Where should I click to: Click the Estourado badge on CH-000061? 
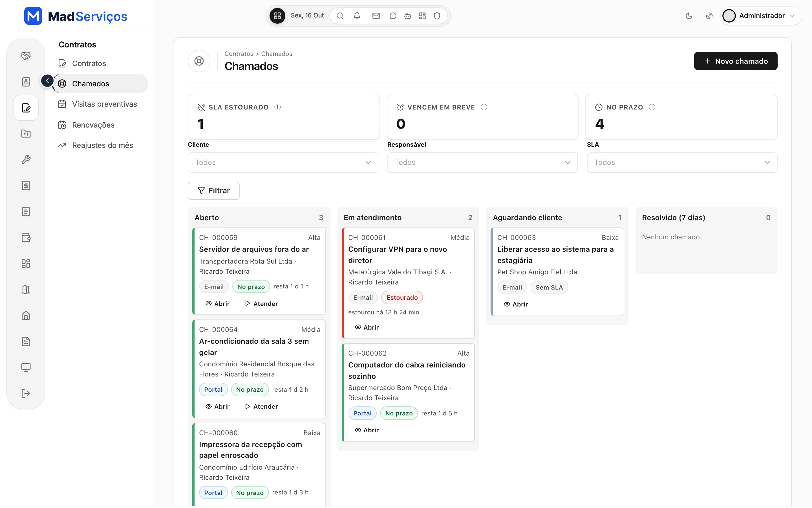coord(402,297)
